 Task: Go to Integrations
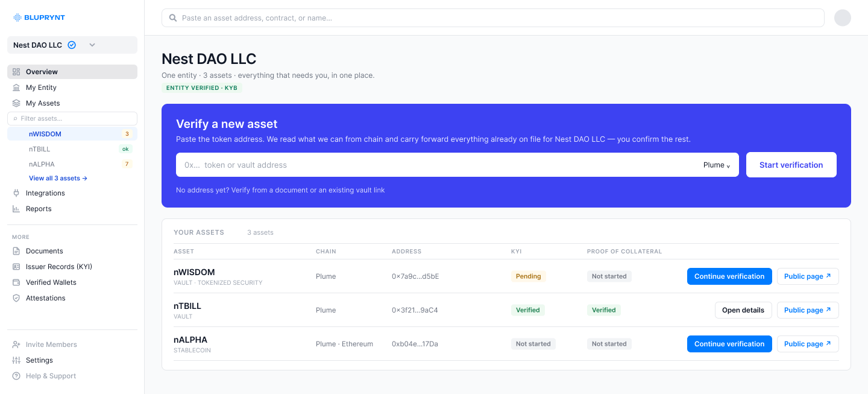pyautogui.click(x=72, y=193)
